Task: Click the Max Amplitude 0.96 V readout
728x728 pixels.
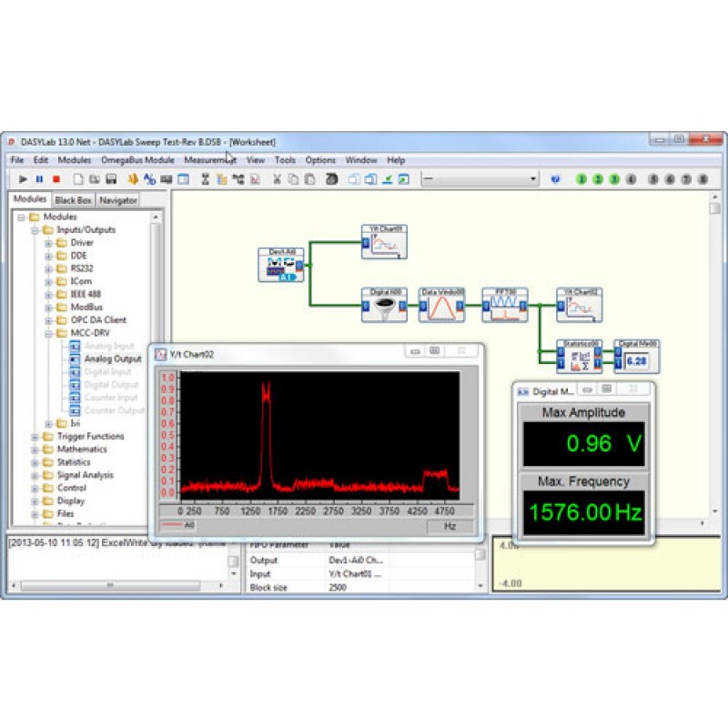Action: [x=584, y=443]
